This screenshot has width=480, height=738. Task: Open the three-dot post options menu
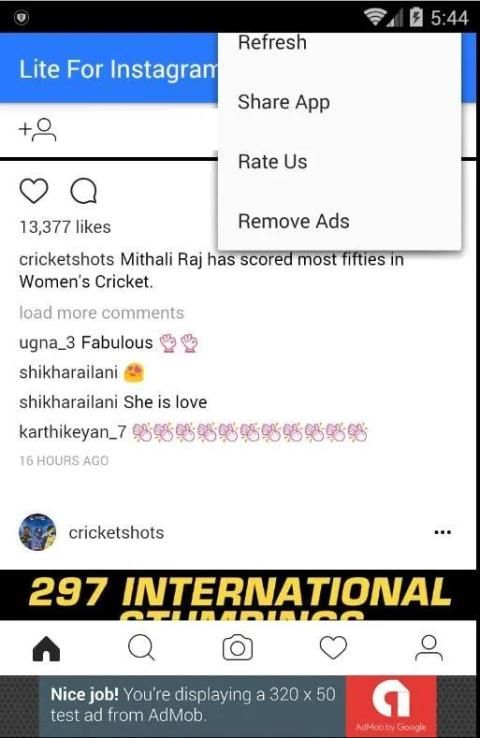click(442, 532)
